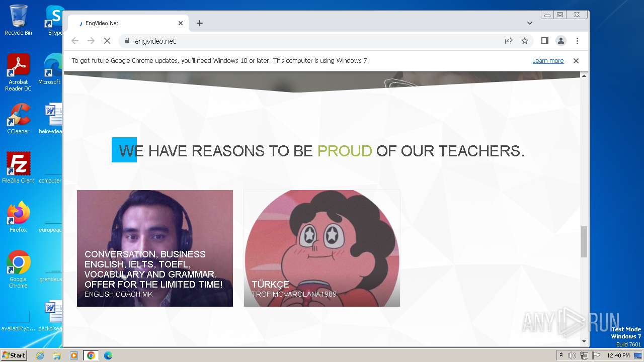Image resolution: width=644 pixels, height=362 pixels.
Task: Select the EngVideo.Net tab
Action: pos(129,23)
